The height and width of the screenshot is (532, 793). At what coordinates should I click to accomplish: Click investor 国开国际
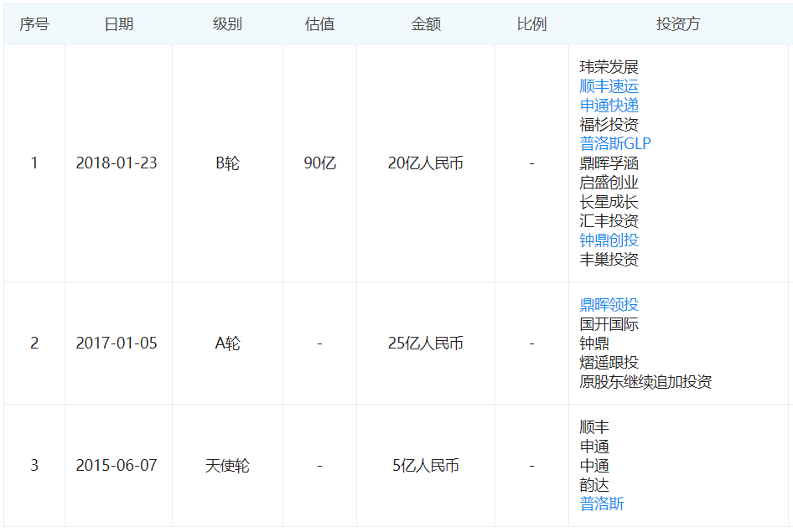609,324
